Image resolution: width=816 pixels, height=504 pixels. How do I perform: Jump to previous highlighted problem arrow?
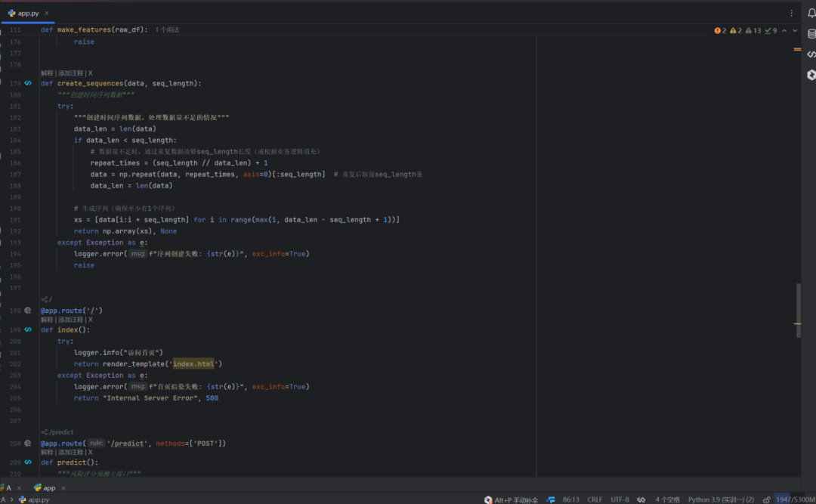tap(784, 30)
